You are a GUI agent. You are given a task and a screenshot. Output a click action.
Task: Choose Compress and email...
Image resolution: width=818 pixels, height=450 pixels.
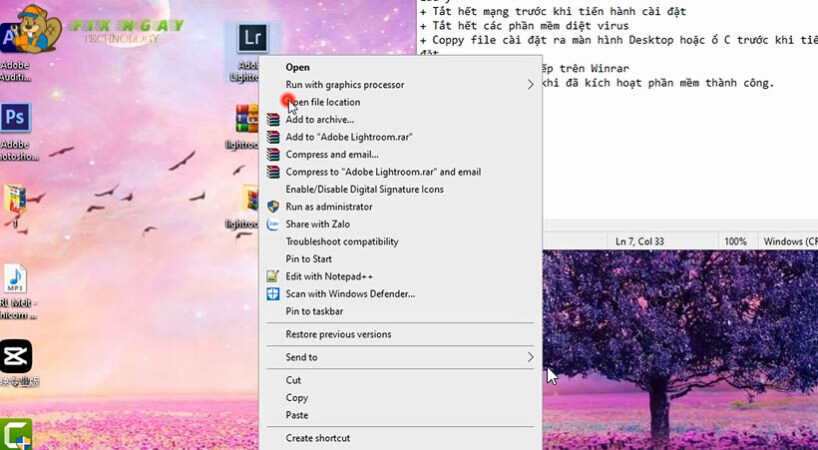[x=401, y=154]
